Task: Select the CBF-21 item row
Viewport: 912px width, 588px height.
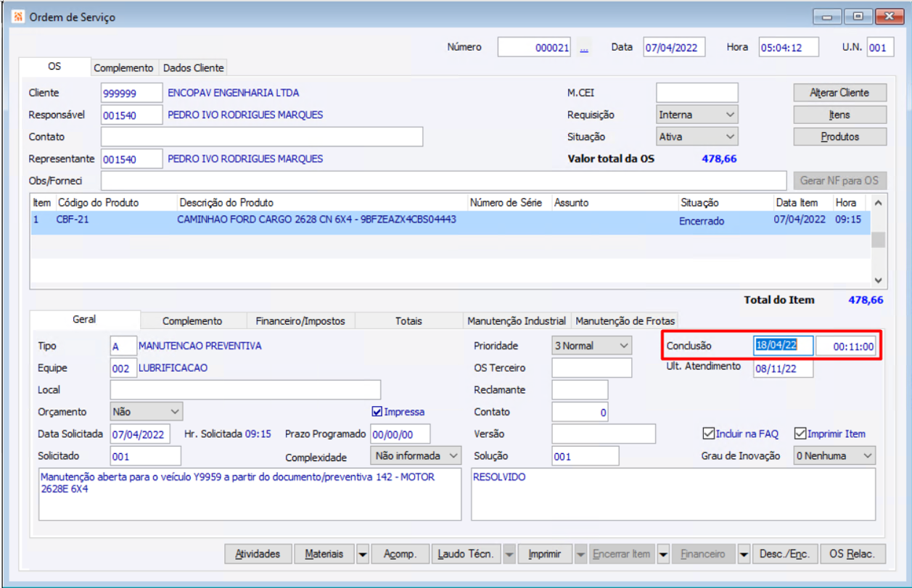Action: (x=450, y=221)
